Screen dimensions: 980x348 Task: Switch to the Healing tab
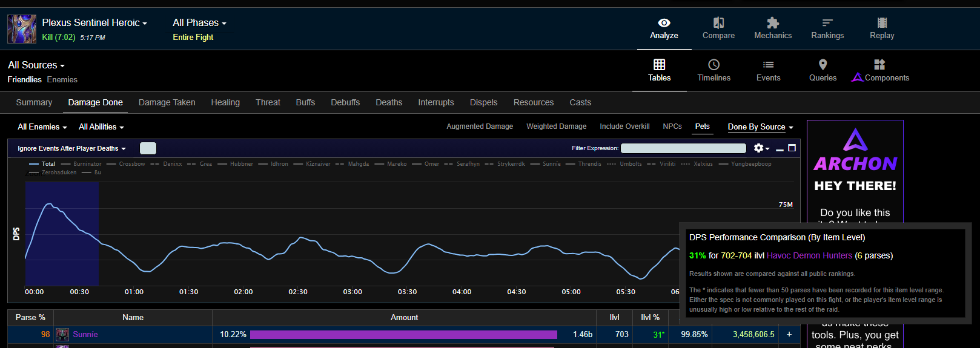coord(225,103)
